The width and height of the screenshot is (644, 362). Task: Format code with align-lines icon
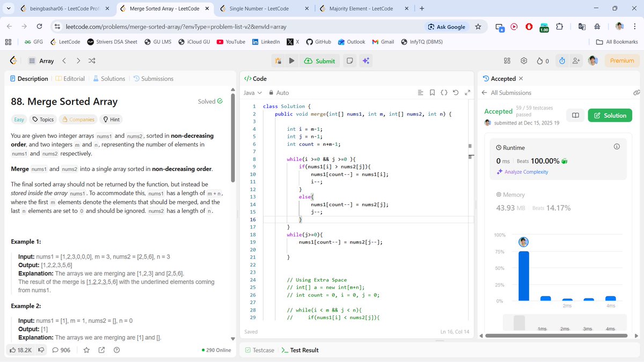(x=420, y=93)
